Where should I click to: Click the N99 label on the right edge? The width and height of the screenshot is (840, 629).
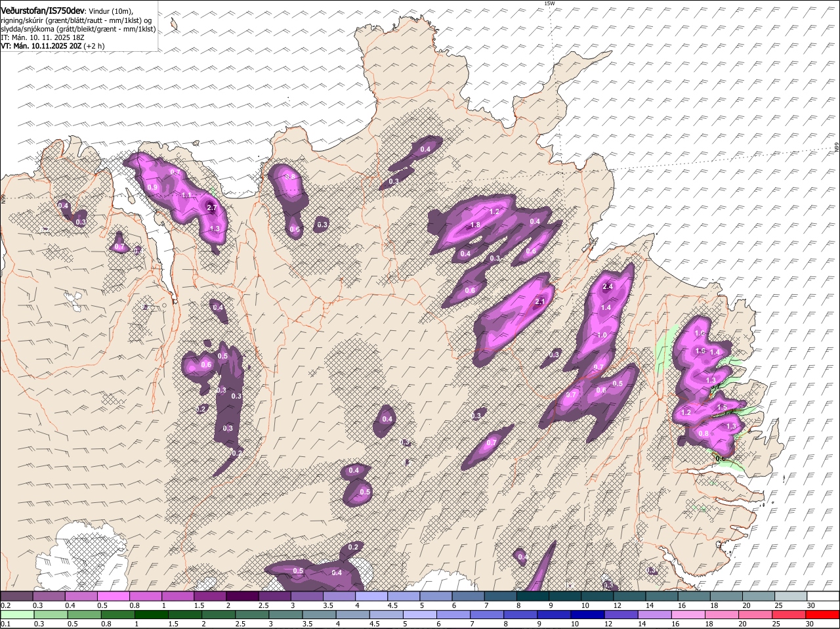[837, 148]
